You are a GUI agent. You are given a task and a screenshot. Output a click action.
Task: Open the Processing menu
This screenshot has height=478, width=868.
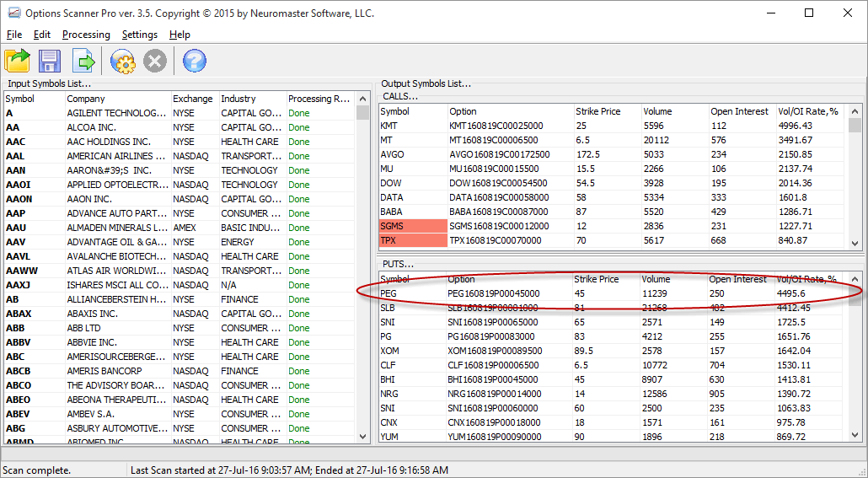tap(86, 35)
